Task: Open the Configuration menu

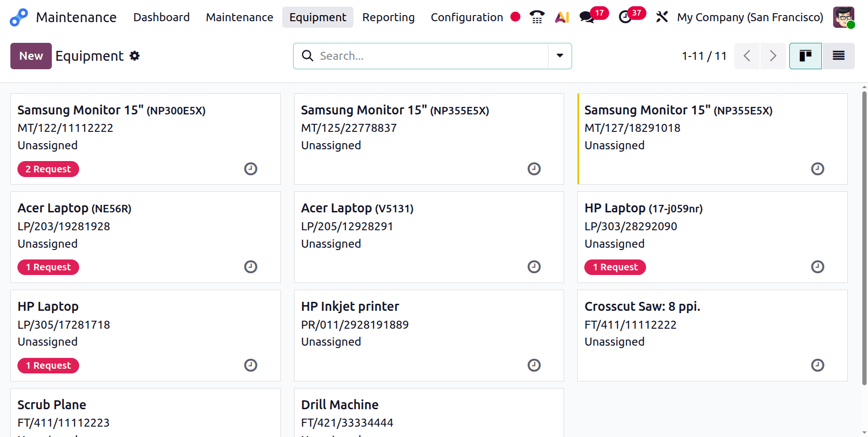Action: pyautogui.click(x=467, y=17)
